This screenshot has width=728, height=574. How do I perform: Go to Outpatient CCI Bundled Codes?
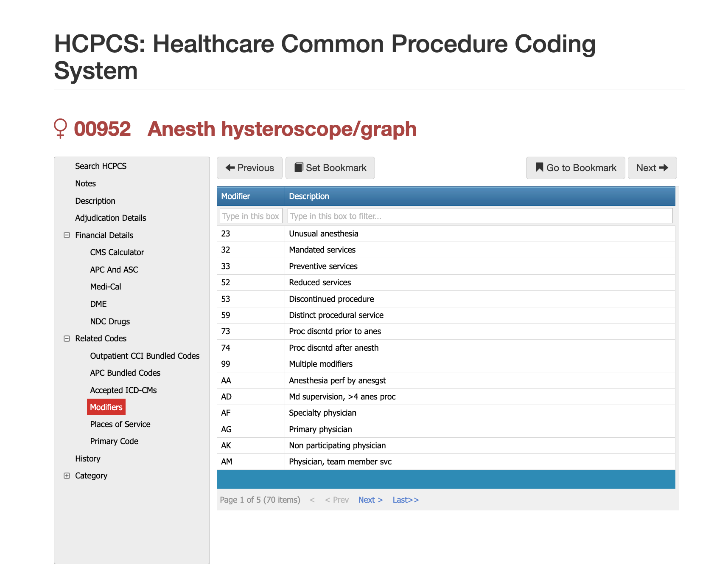(145, 356)
